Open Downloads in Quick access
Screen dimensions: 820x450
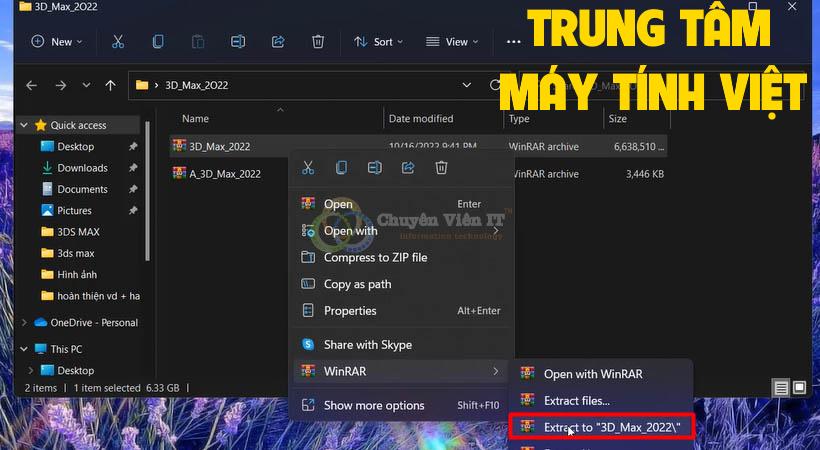82,168
